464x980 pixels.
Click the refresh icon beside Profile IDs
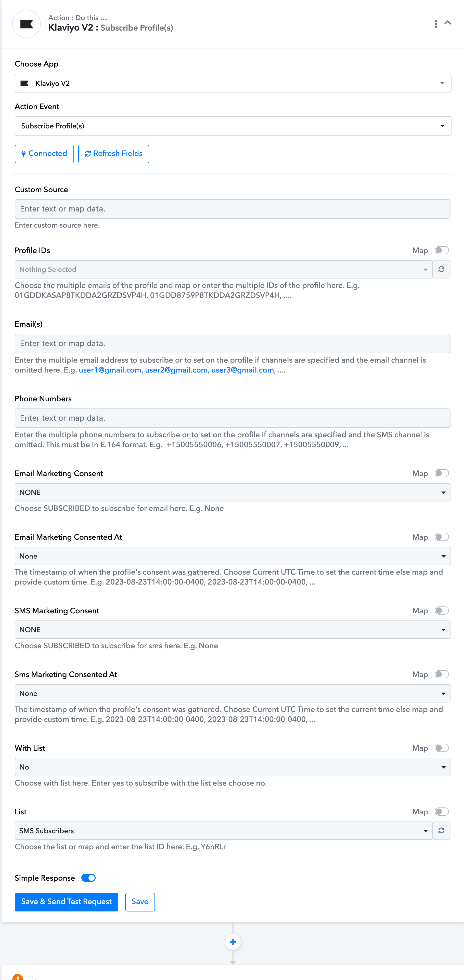point(441,269)
